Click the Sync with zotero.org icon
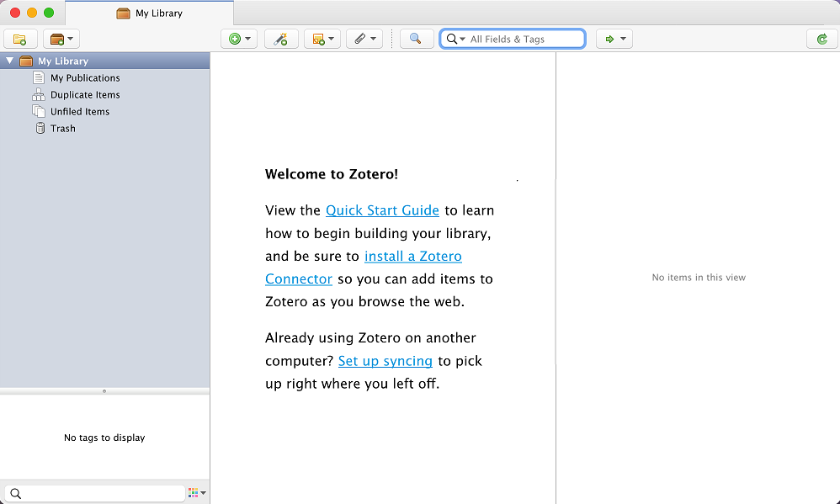 [x=821, y=39]
